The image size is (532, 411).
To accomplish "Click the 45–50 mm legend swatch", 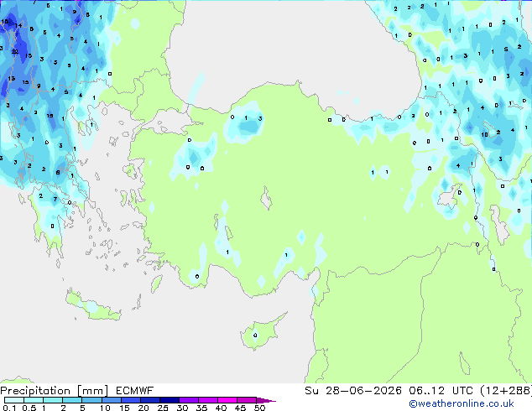I will pos(247,400).
